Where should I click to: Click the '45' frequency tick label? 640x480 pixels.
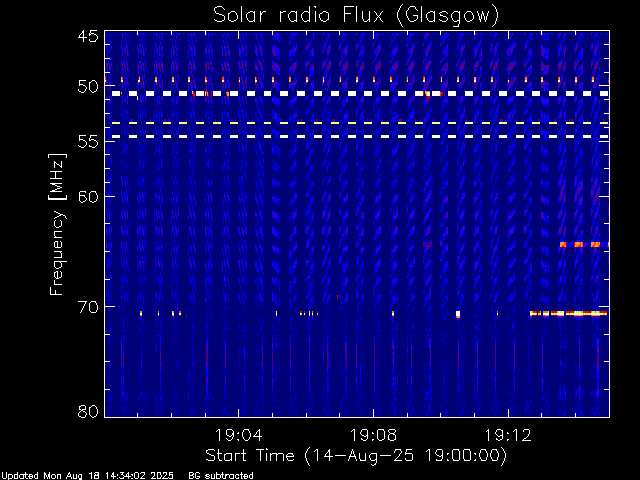88,36
